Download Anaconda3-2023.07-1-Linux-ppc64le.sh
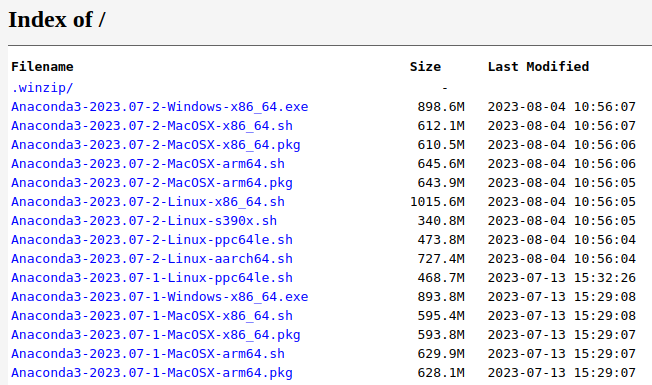This screenshot has height=385, width=652. click(x=152, y=278)
